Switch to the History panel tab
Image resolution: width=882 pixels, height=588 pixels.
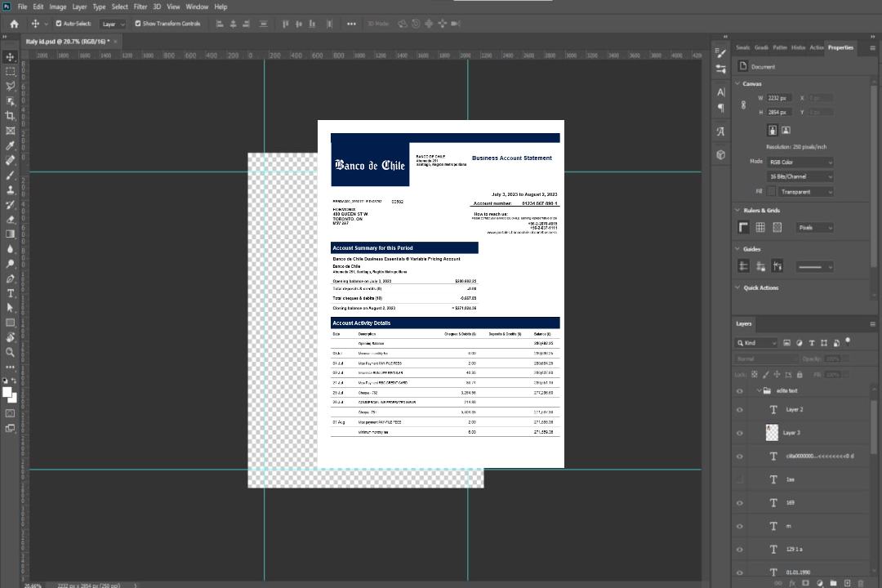click(x=798, y=48)
